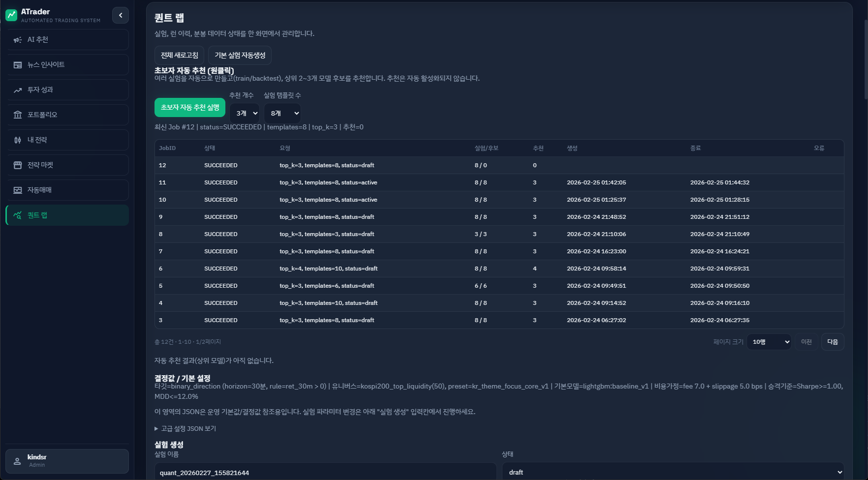Click the 상태 column header

point(210,148)
